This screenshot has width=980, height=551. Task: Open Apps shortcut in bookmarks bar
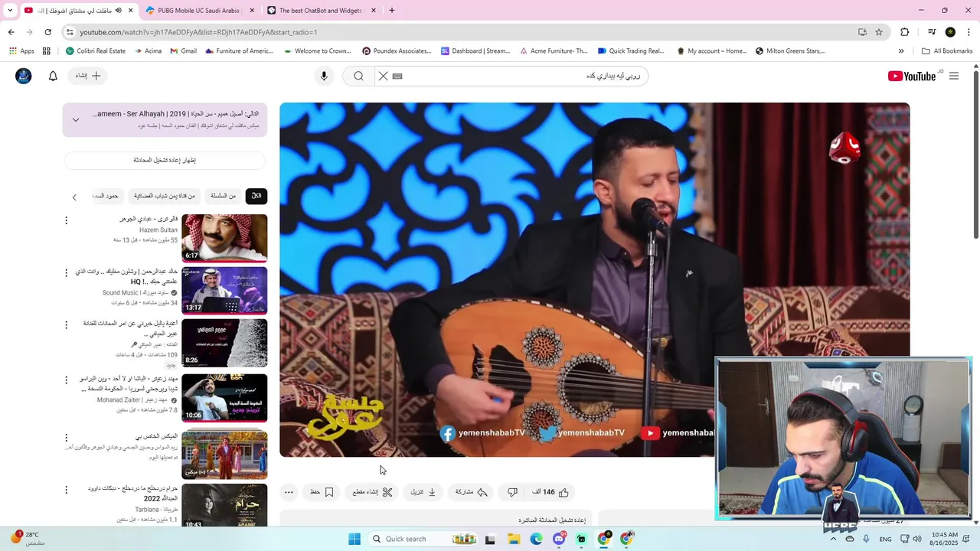[21, 51]
